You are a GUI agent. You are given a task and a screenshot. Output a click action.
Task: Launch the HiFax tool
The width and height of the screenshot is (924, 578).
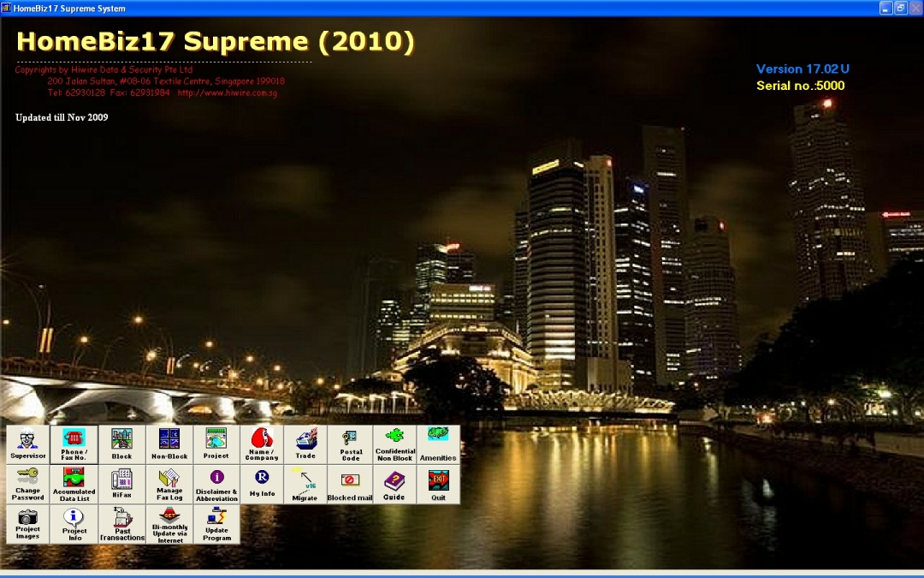tap(121, 484)
